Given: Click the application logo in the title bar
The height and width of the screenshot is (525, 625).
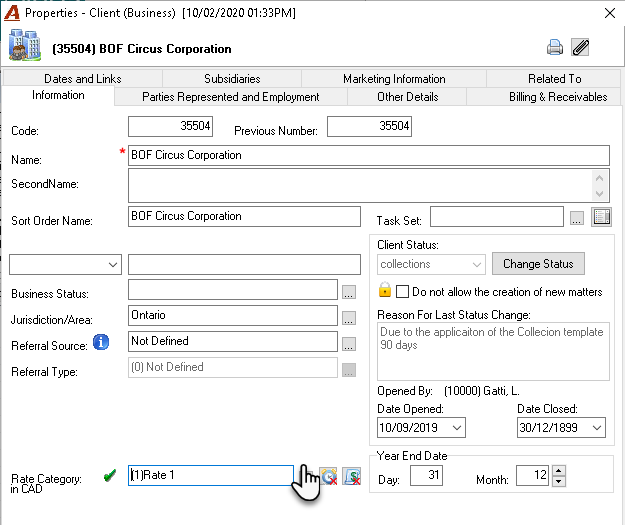Looking at the screenshot, I should 12,13.
